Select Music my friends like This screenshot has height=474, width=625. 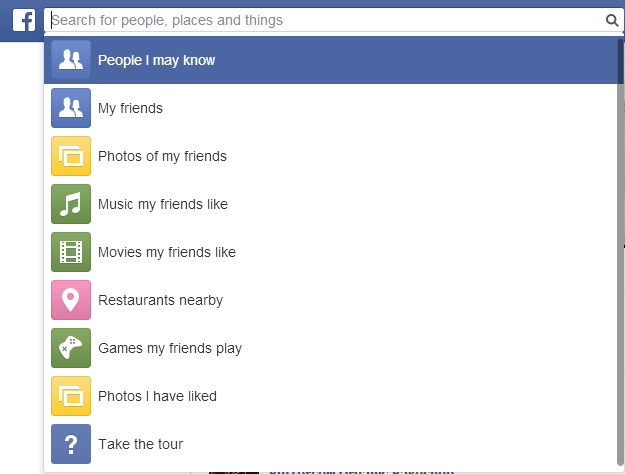pos(330,204)
